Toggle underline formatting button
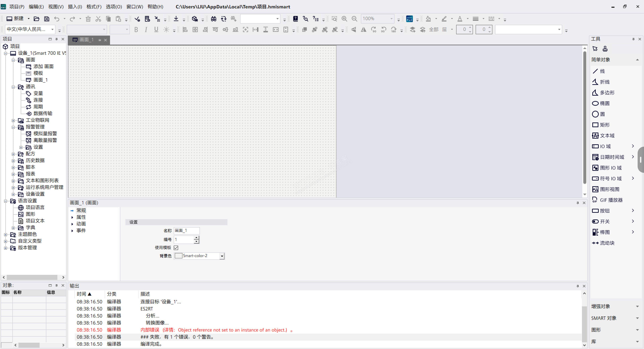The height and width of the screenshot is (349, 644). point(156,30)
